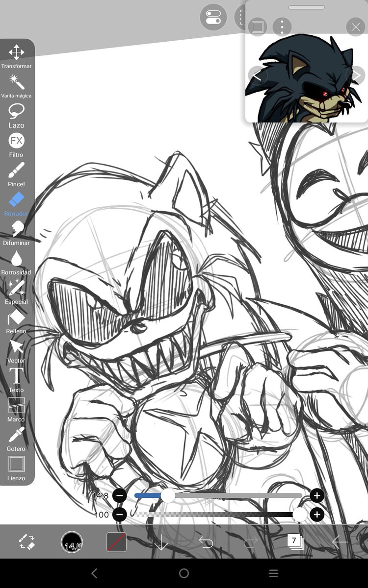
Task: Redo the last undone action
Action: (251, 541)
